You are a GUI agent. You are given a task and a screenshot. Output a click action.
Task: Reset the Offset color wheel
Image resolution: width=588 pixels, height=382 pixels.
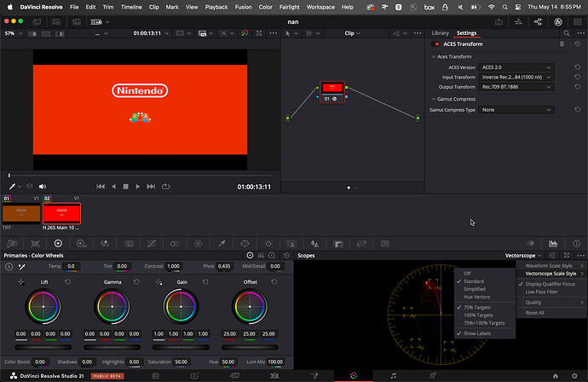pos(274,281)
